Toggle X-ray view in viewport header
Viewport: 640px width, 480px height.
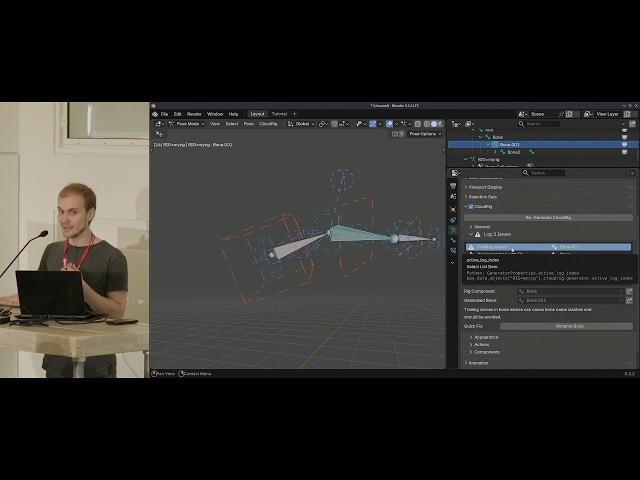418,124
